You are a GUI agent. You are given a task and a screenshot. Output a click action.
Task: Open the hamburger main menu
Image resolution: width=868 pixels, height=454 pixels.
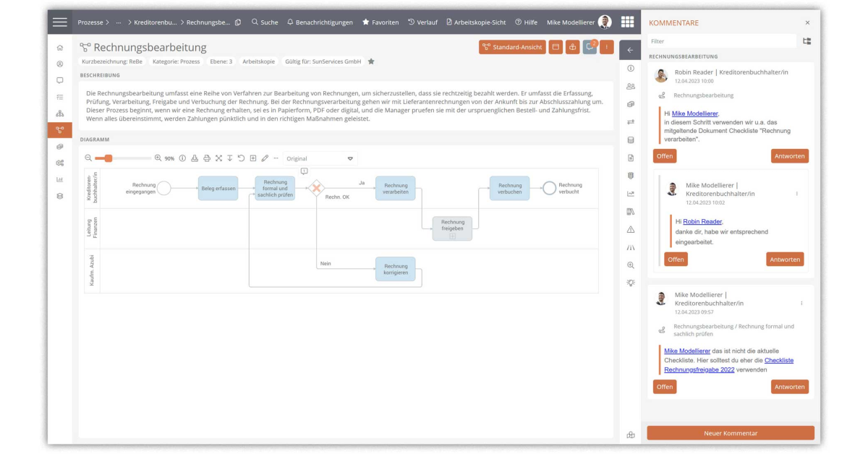pyautogui.click(x=60, y=22)
